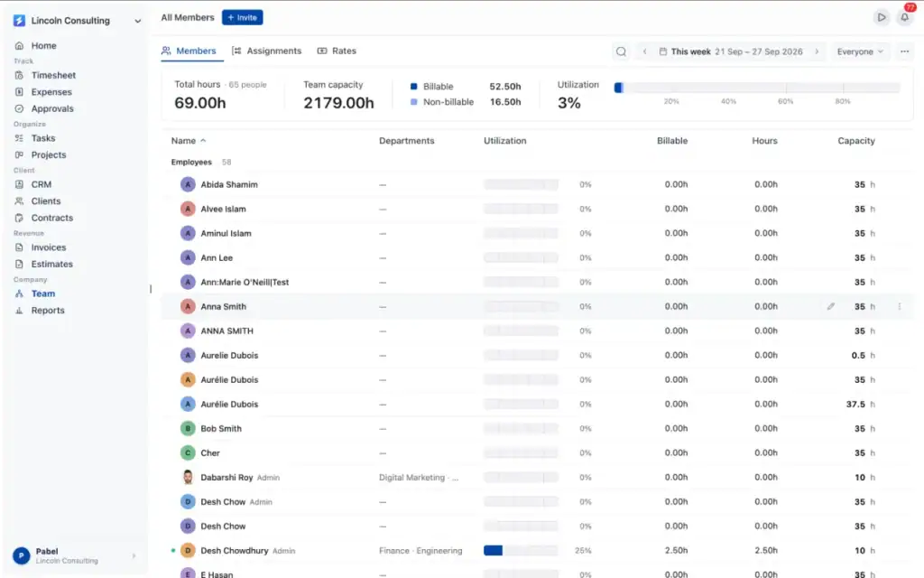This screenshot has width=924, height=578.
Task: Go to previous week arrow
Action: click(x=644, y=51)
